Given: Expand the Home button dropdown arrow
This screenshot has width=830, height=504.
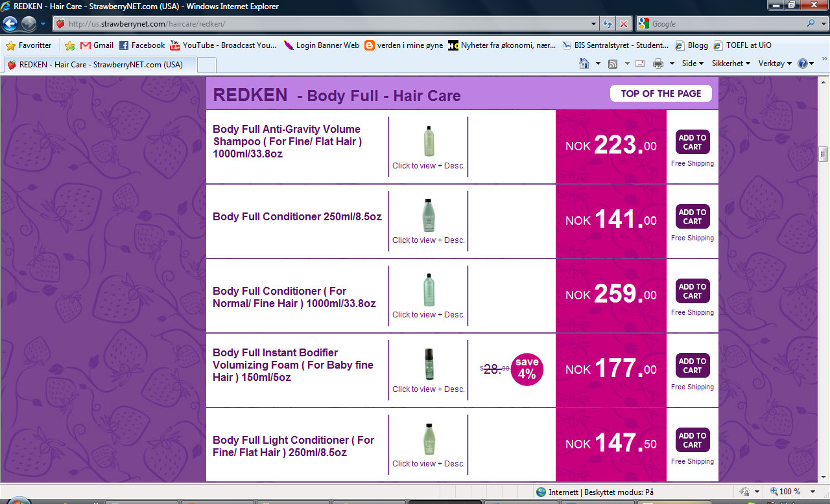Looking at the screenshot, I should (x=597, y=63).
